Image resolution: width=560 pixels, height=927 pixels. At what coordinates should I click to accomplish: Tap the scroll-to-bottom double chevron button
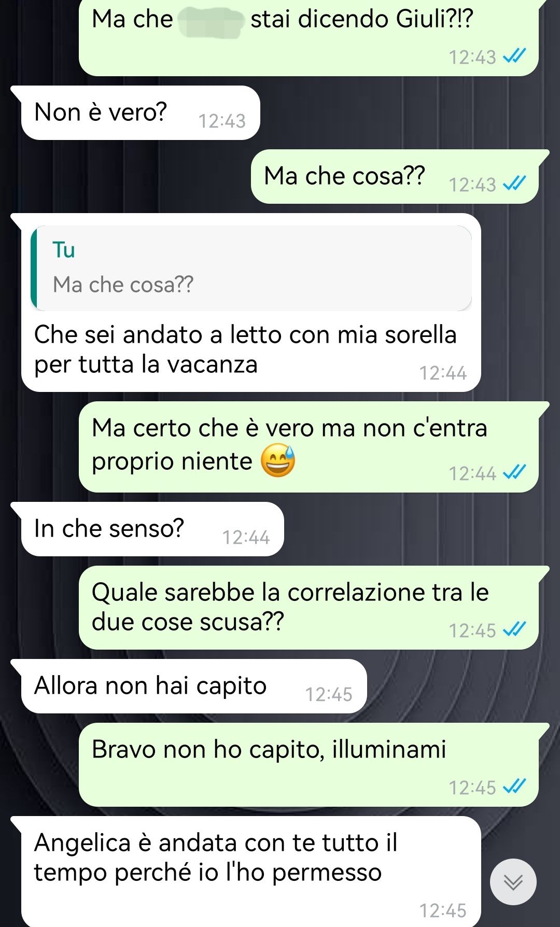click(513, 881)
